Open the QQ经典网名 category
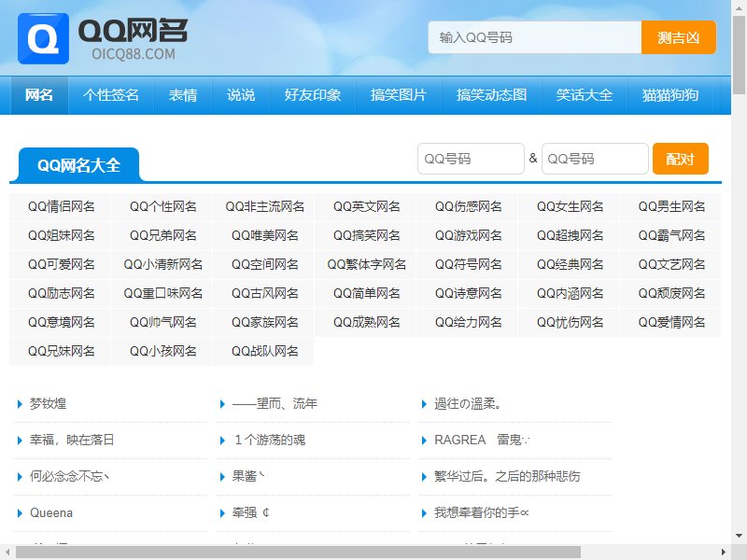The width and height of the screenshot is (747, 560). [570, 264]
